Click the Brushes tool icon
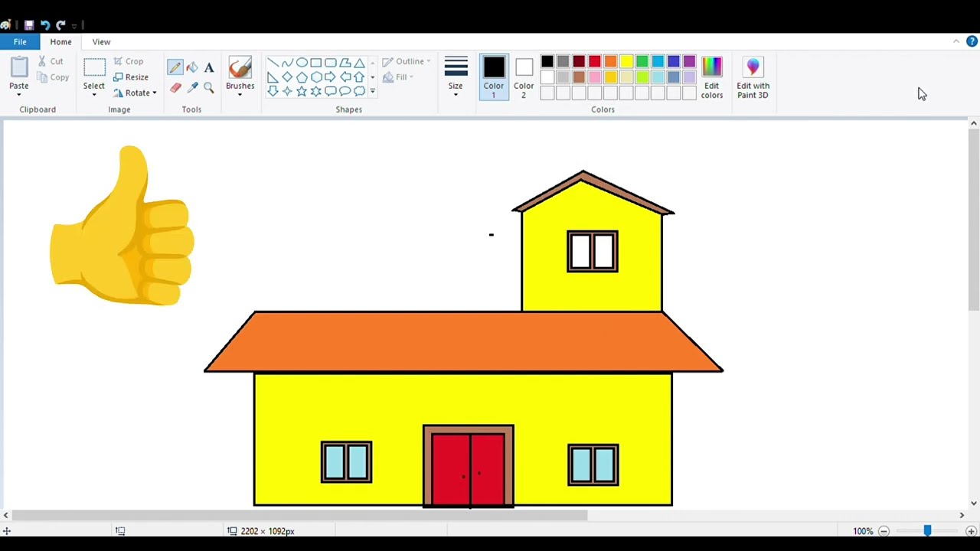Screen dimensions: 980x551 [x=240, y=68]
